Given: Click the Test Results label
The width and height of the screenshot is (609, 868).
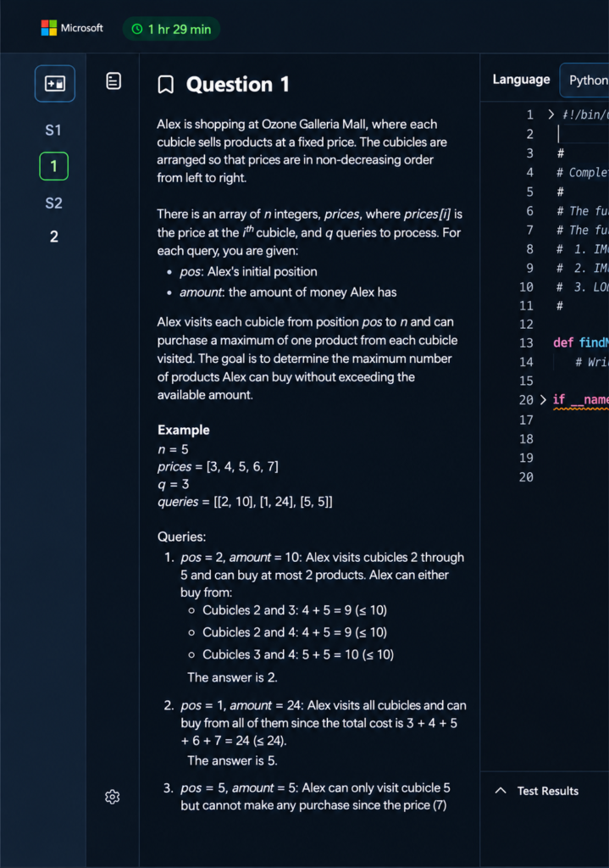Looking at the screenshot, I should 548,791.
